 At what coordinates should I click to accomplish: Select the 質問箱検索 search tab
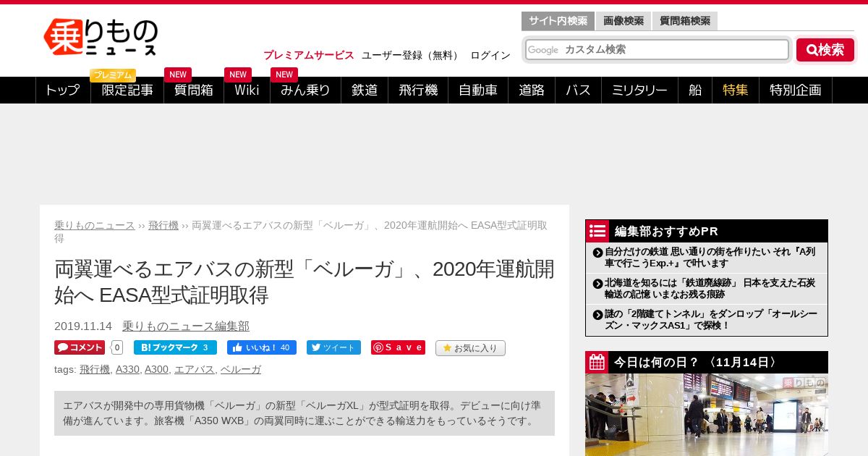pos(685,21)
